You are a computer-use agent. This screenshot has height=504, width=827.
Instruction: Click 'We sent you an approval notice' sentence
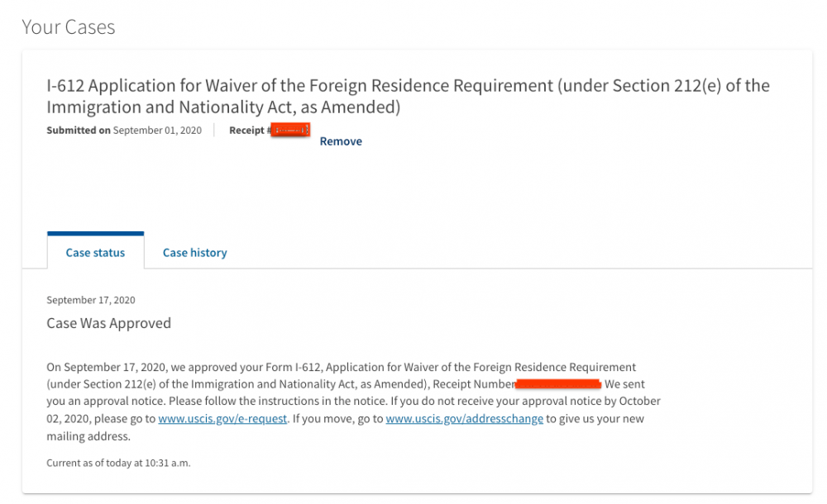(625, 384)
